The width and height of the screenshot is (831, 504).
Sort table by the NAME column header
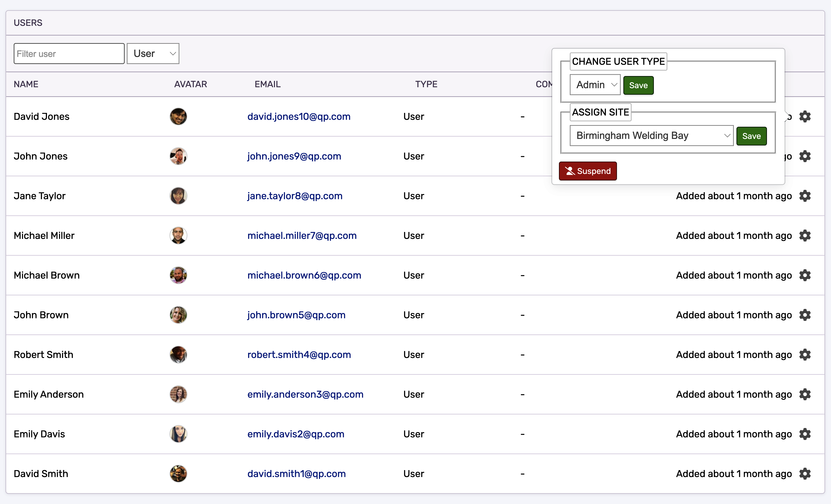click(x=26, y=84)
